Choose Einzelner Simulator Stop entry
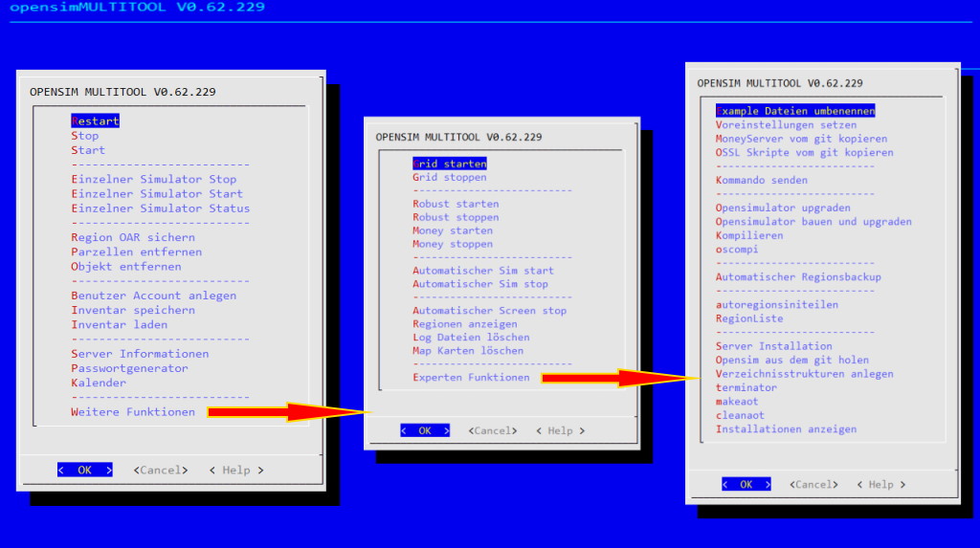Viewport: 980px width, 548px height. (x=153, y=179)
